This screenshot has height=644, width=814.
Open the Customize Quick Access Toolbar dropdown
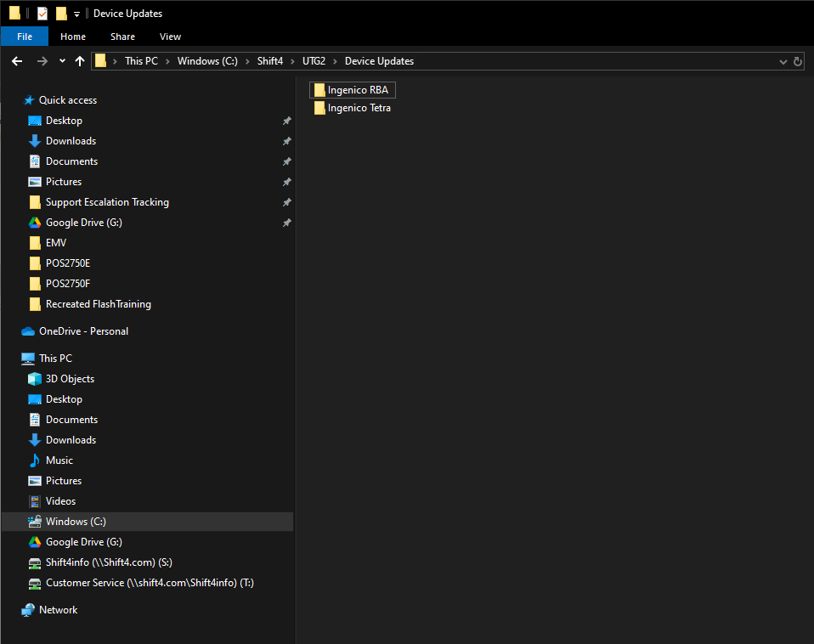point(76,14)
